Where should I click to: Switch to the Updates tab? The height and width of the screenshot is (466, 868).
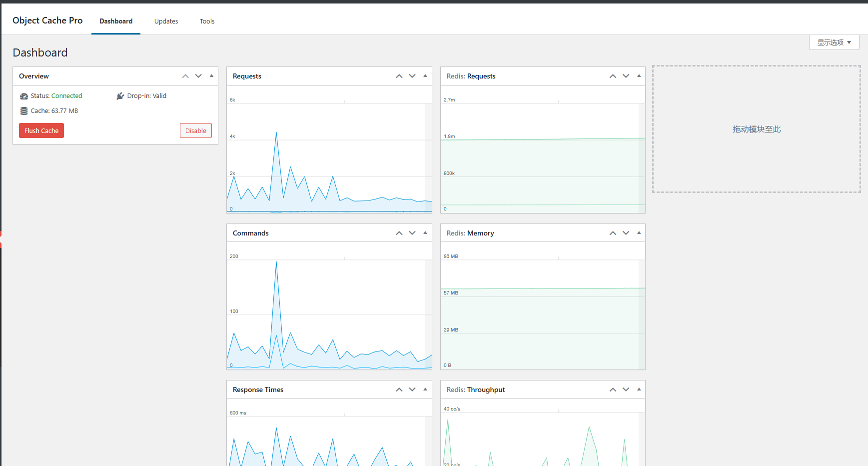pos(166,21)
